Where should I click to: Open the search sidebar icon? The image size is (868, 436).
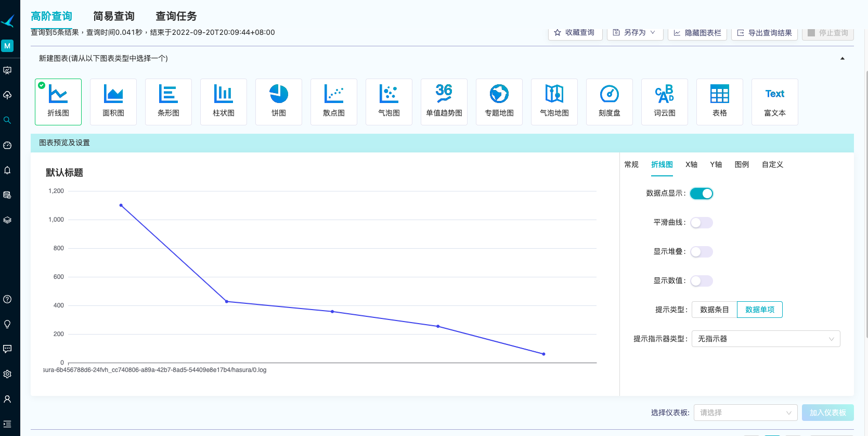pyautogui.click(x=7, y=120)
